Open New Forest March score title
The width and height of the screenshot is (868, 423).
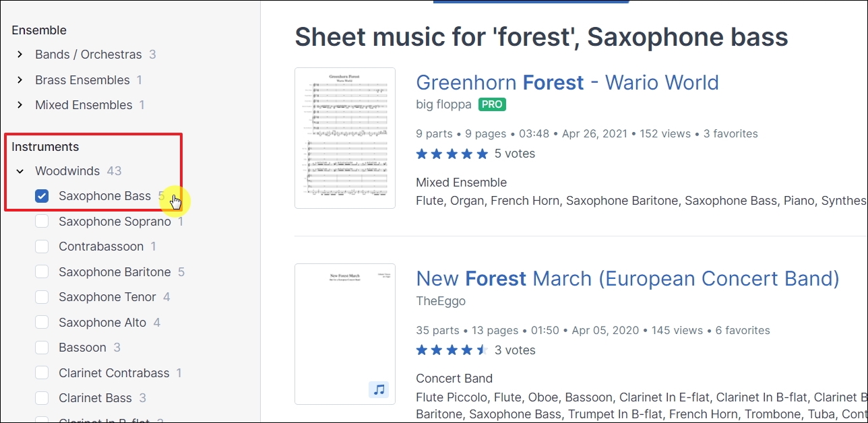tap(627, 279)
